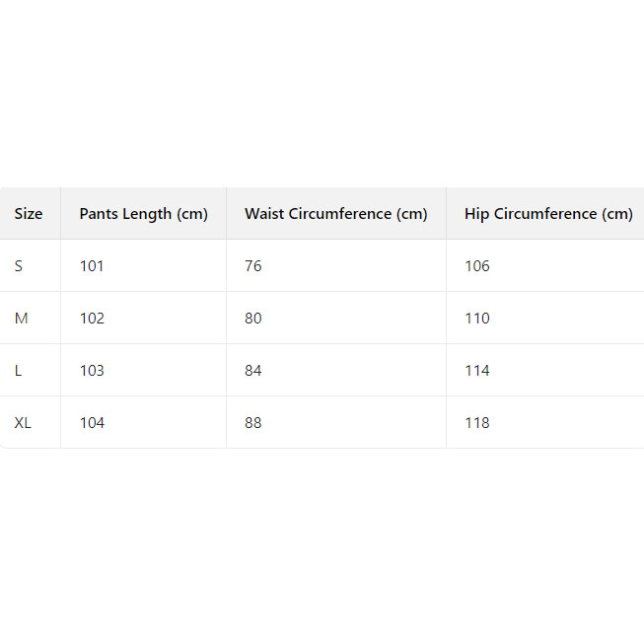Click hip circumference value 106

pos(477,266)
